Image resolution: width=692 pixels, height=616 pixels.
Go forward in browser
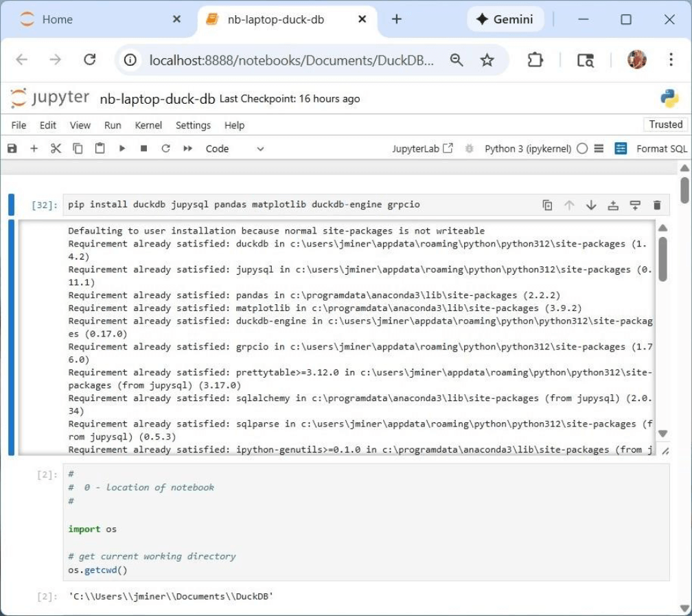pos(55,60)
